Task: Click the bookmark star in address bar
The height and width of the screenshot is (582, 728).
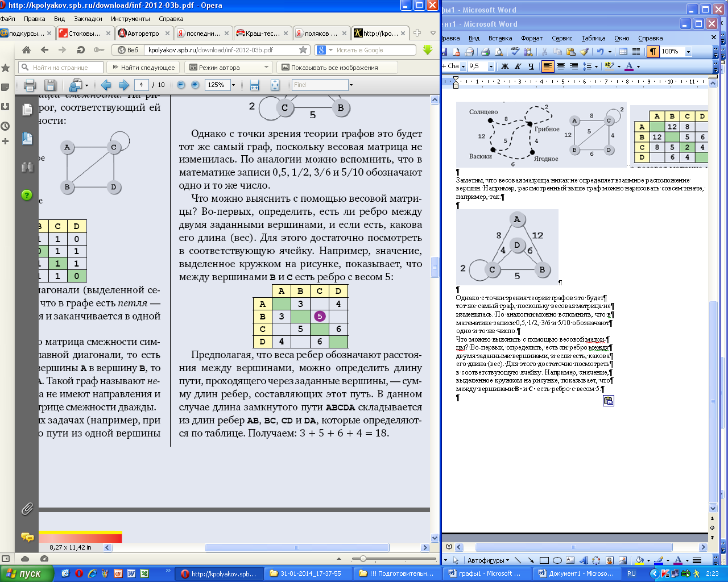Action: tap(303, 50)
